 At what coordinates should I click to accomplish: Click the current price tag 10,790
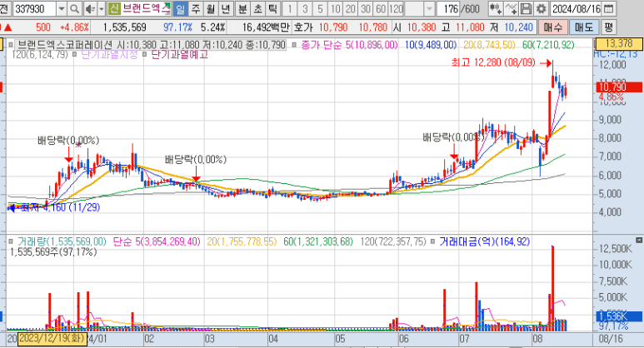618,87
